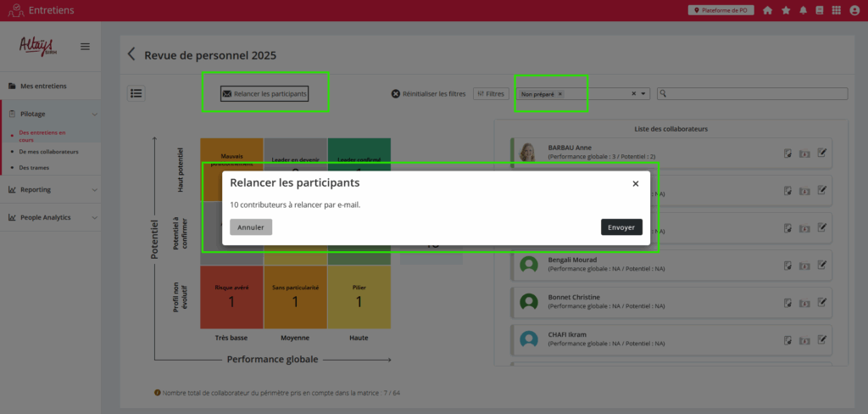
Task: Open notifications bell in header
Action: click(x=803, y=10)
